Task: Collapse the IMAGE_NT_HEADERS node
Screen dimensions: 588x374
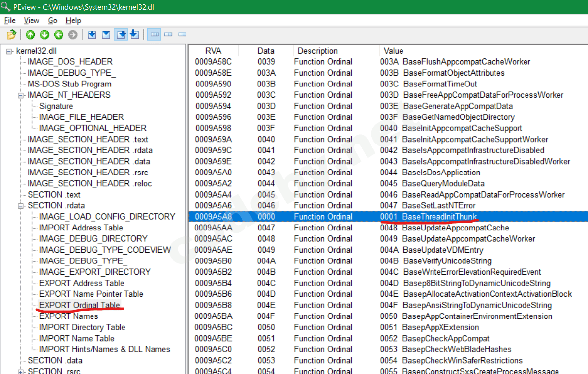Action: click(x=21, y=95)
